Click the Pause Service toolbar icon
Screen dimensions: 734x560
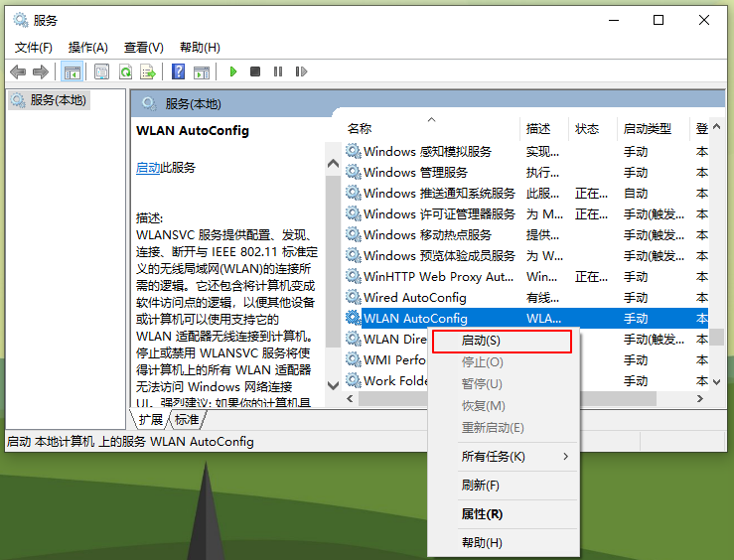pos(277,71)
